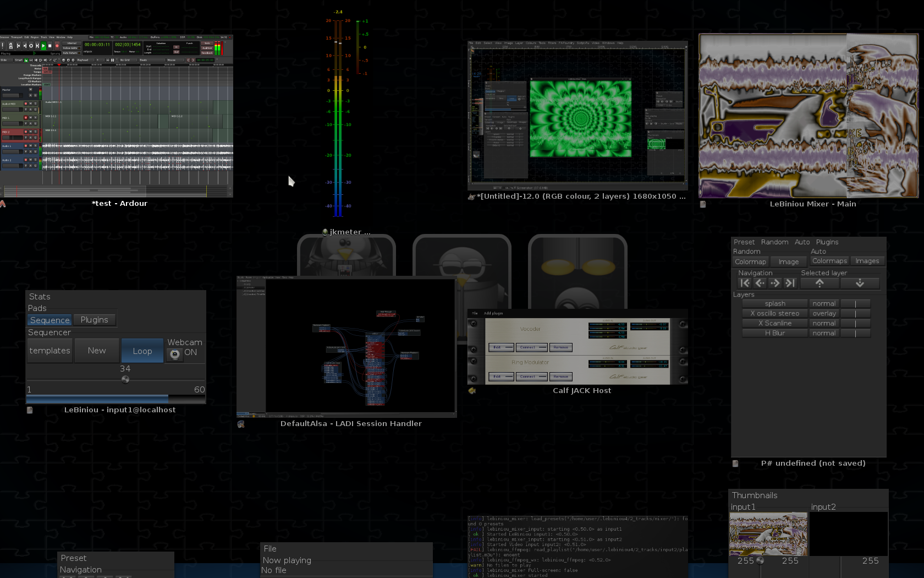924x578 pixels.
Task: Click the LeBiniou input1@localhost window icon
Action: 30,410
